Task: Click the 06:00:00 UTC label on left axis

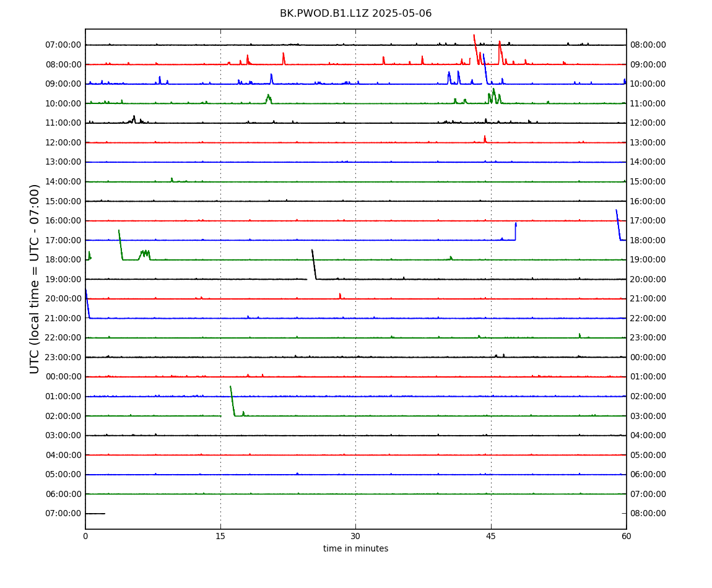Action: pos(63,494)
